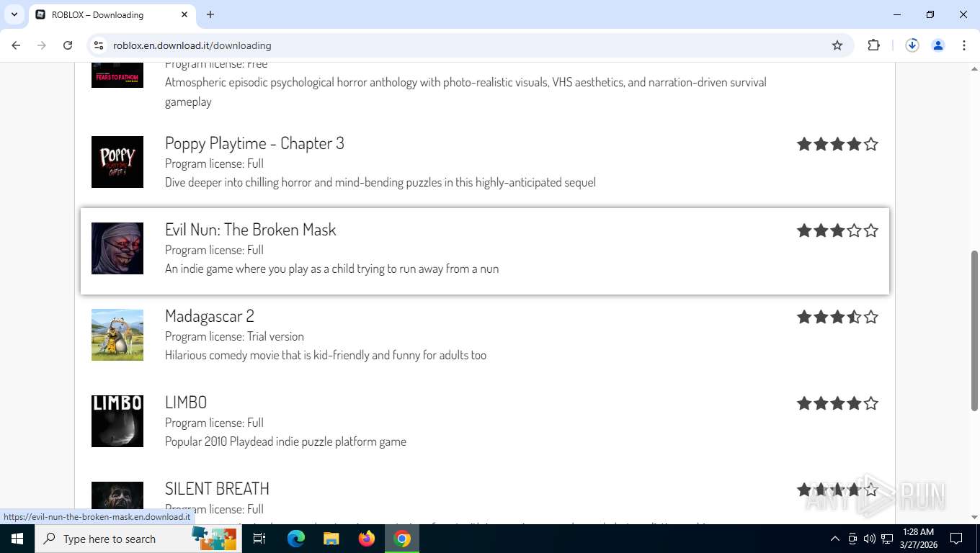Reload the current page
The width and height of the screenshot is (980, 553).
point(68,45)
